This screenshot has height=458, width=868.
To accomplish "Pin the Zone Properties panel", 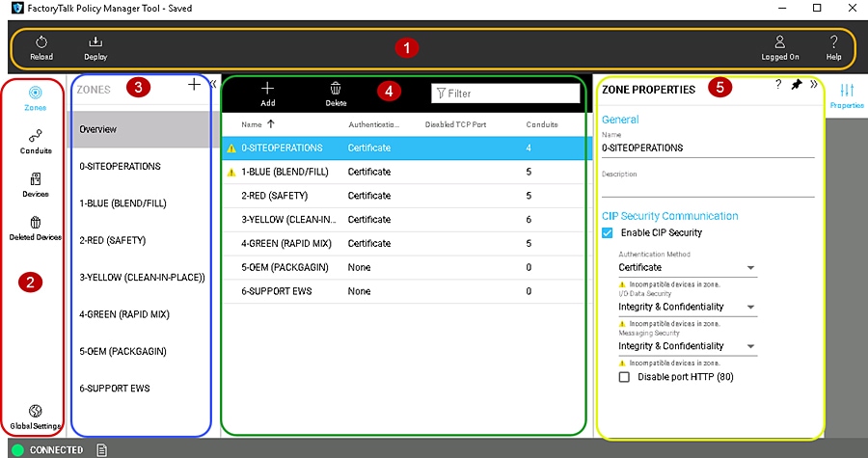I will click(797, 85).
